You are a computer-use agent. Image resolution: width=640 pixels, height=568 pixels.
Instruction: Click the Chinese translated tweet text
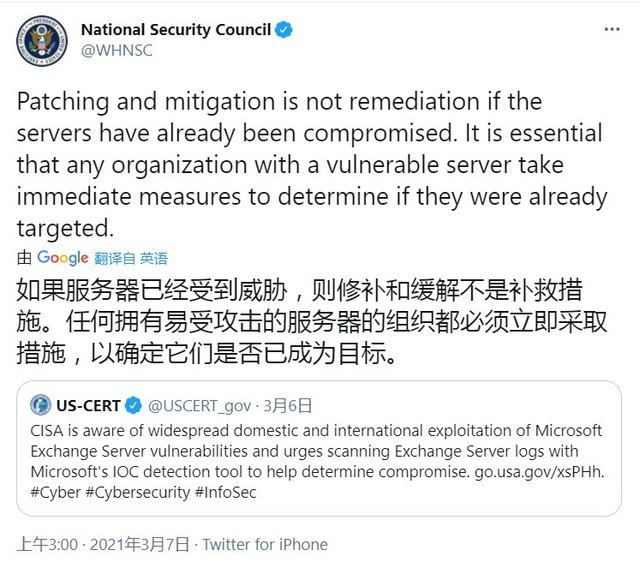point(300,322)
